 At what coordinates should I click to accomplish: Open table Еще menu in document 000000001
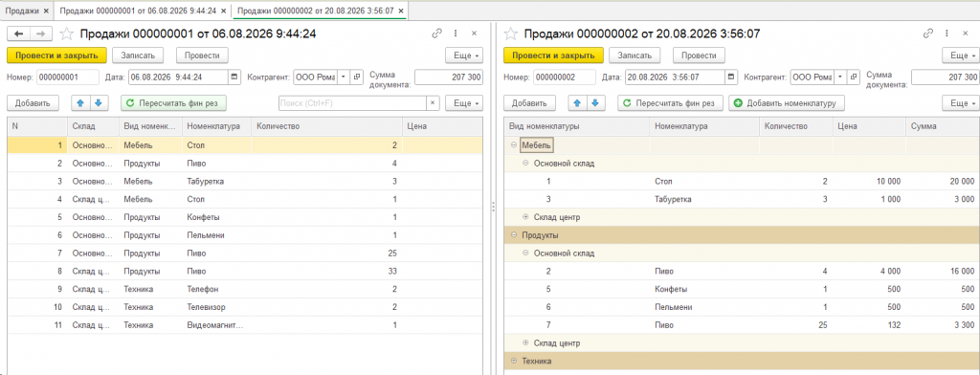click(464, 103)
